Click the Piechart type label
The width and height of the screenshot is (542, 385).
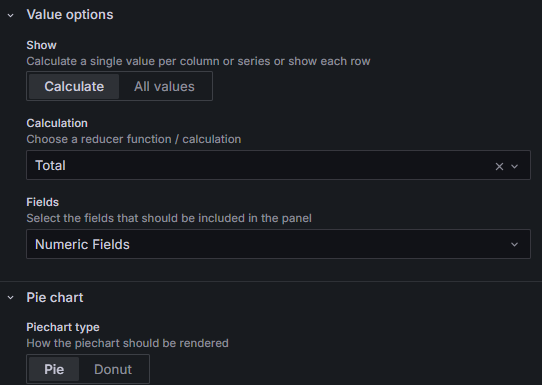pyautogui.click(x=63, y=327)
